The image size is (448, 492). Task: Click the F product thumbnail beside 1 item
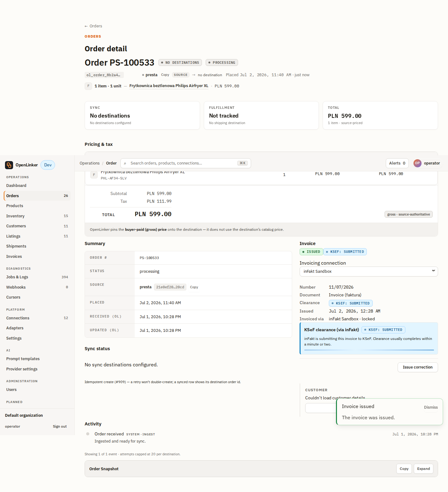pos(88,86)
